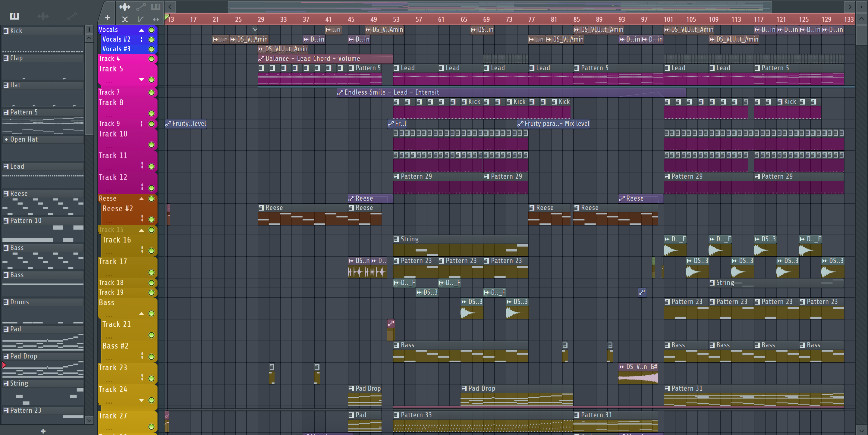
Task: Select the Pattern 31 clip on Track 24
Action: point(754,396)
